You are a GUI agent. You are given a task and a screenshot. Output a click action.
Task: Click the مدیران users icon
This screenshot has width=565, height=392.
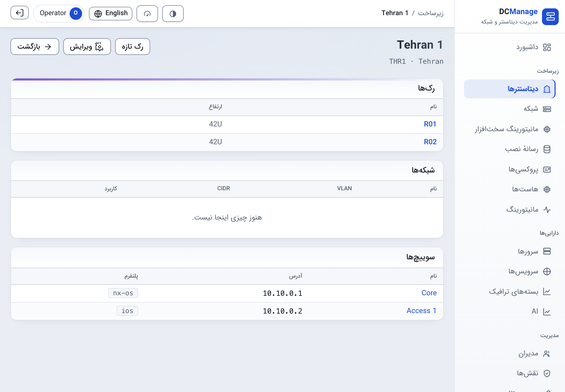547,354
